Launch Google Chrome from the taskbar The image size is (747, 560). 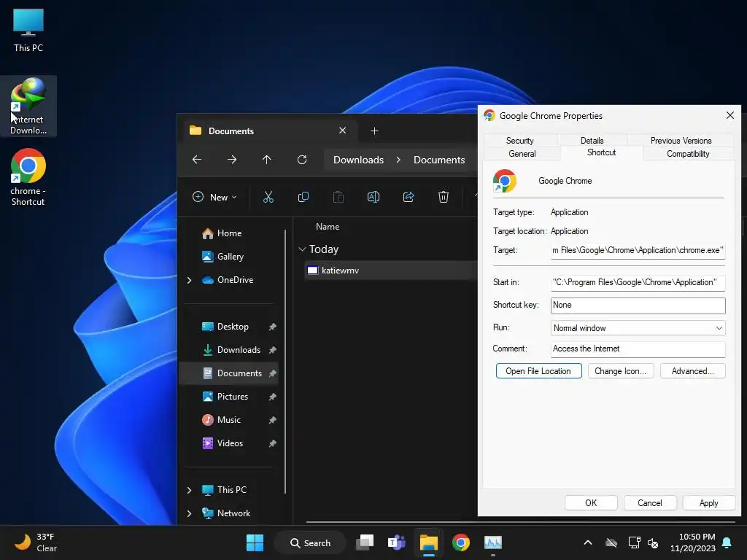click(x=461, y=542)
